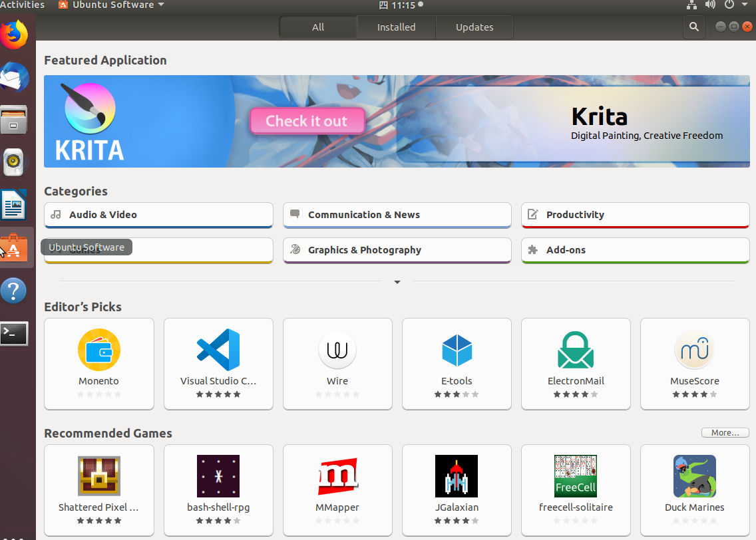Expand more categories with the down arrow

tap(397, 282)
